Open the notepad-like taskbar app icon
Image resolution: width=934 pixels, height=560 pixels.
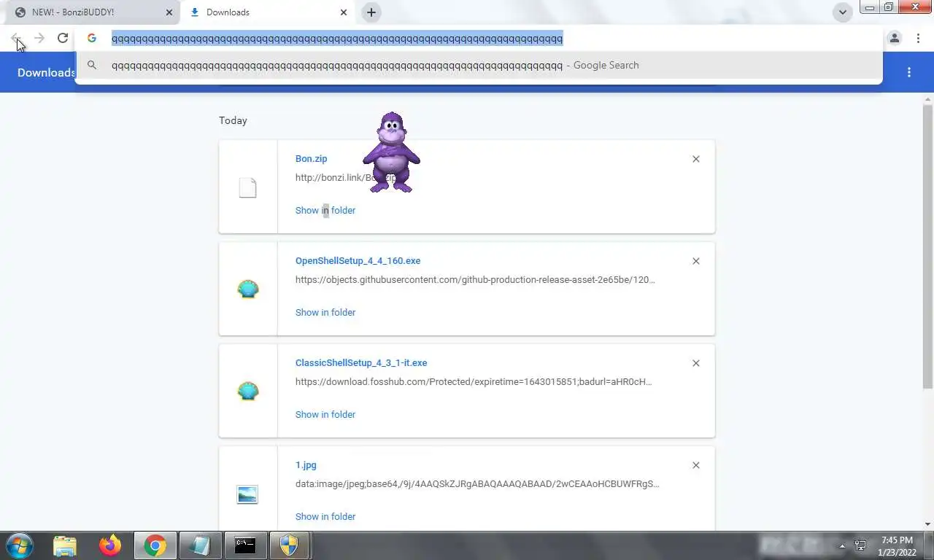pyautogui.click(x=200, y=545)
